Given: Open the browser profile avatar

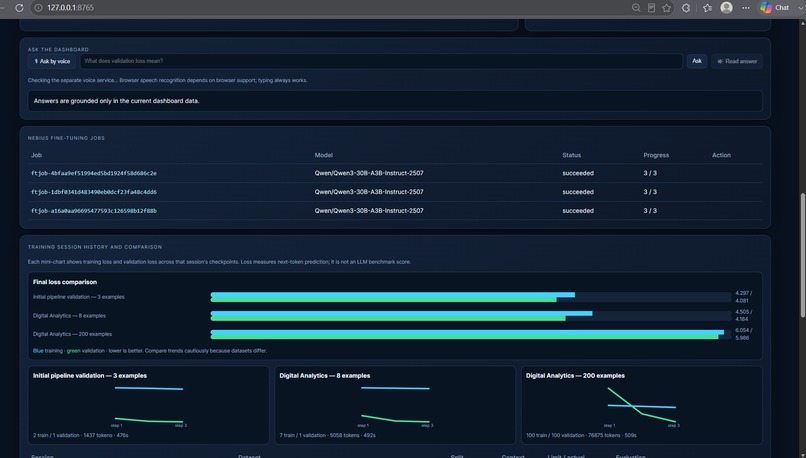Looking at the screenshot, I should 726,7.
